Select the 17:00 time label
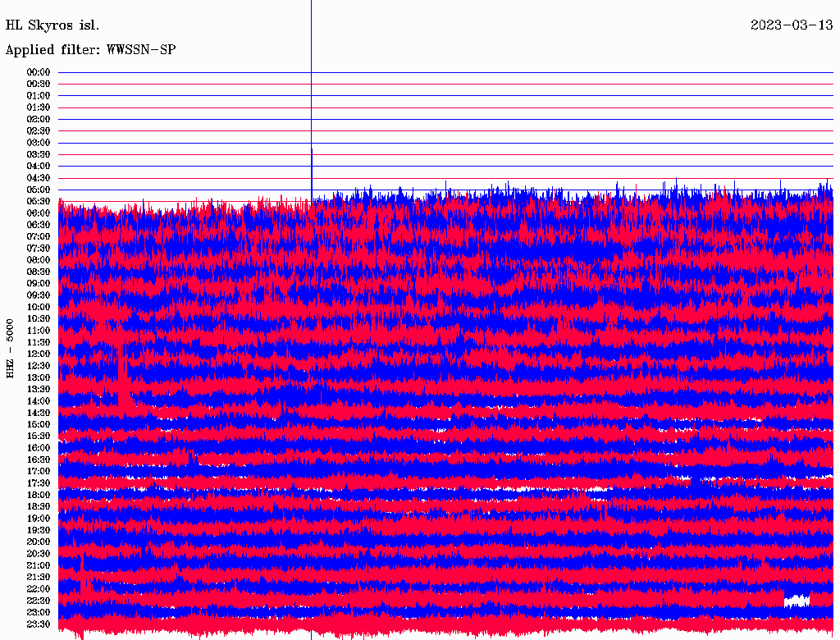Image resolution: width=840 pixels, height=640 pixels. [39, 471]
